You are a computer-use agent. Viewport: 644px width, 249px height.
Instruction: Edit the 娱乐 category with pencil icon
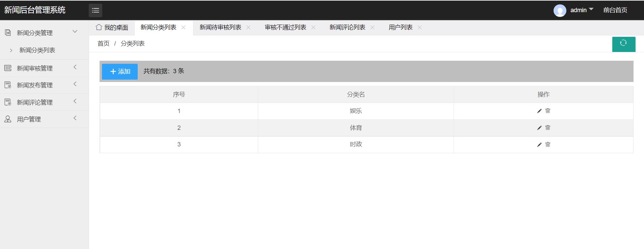(x=539, y=111)
